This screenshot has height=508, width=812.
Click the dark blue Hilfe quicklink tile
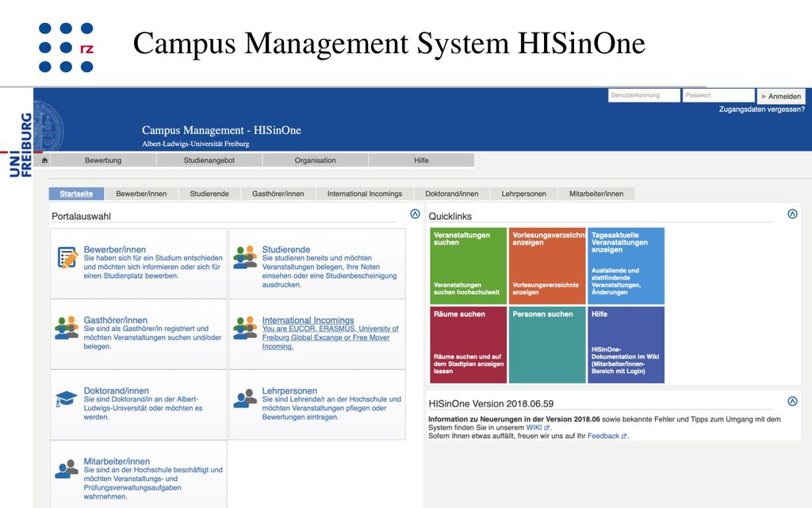pos(626,344)
